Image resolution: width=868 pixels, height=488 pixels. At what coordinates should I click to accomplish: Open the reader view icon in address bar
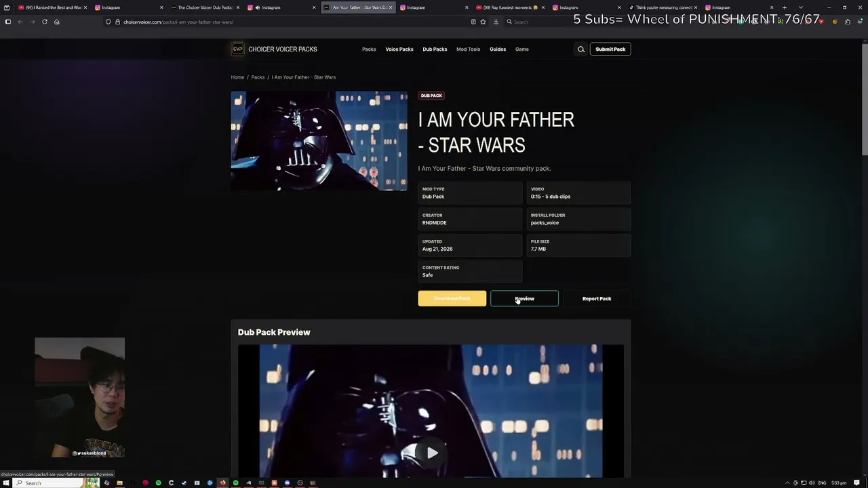(x=473, y=22)
